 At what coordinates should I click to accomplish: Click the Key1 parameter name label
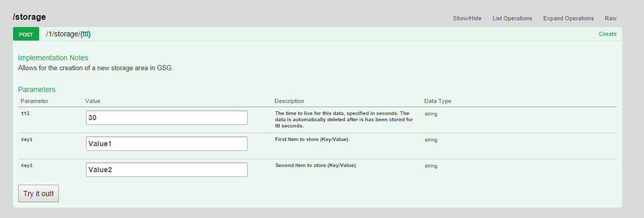(x=27, y=139)
